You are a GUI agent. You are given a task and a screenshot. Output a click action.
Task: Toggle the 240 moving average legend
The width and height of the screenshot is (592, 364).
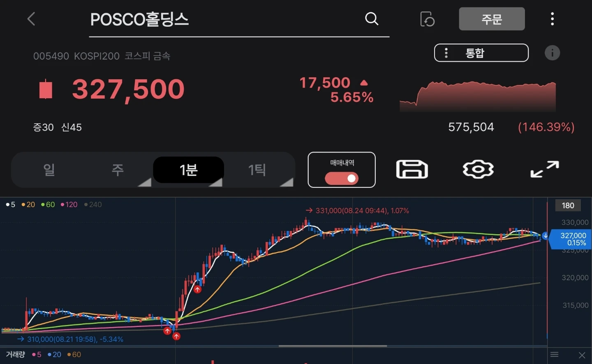coord(93,205)
